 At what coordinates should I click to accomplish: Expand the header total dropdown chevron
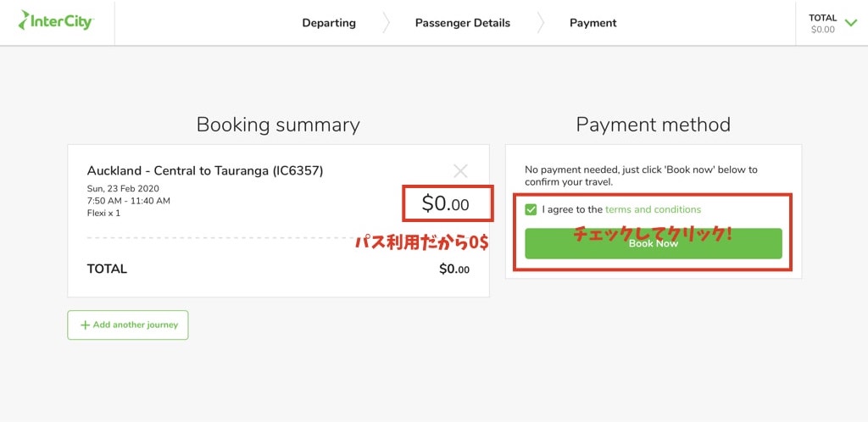pos(851,22)
